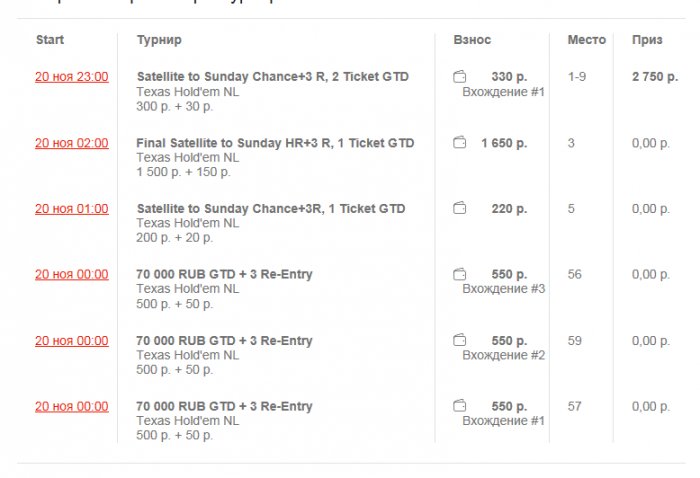The image size is (700, 478).
Task: Select Final Satellite to Sunday HR+3 R title
Action: pyautogui.click(x=275, y=143)
